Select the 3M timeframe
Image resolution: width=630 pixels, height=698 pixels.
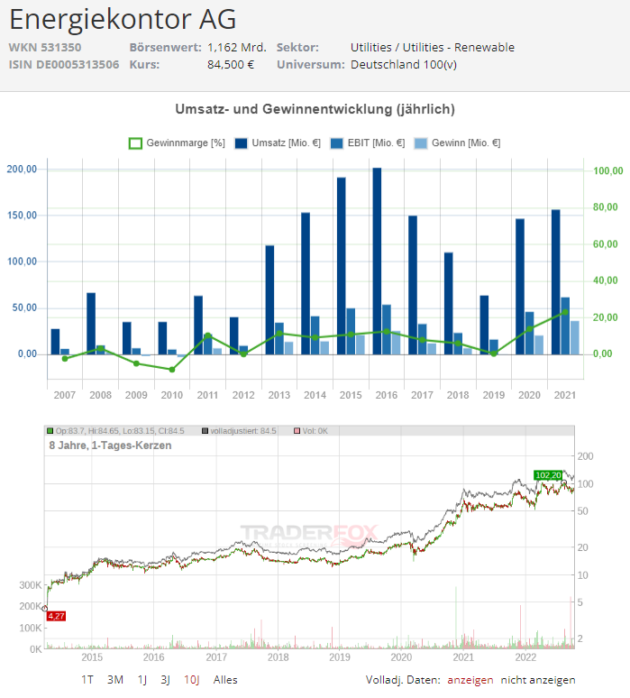pyautogui.click(x=115, y=680)
